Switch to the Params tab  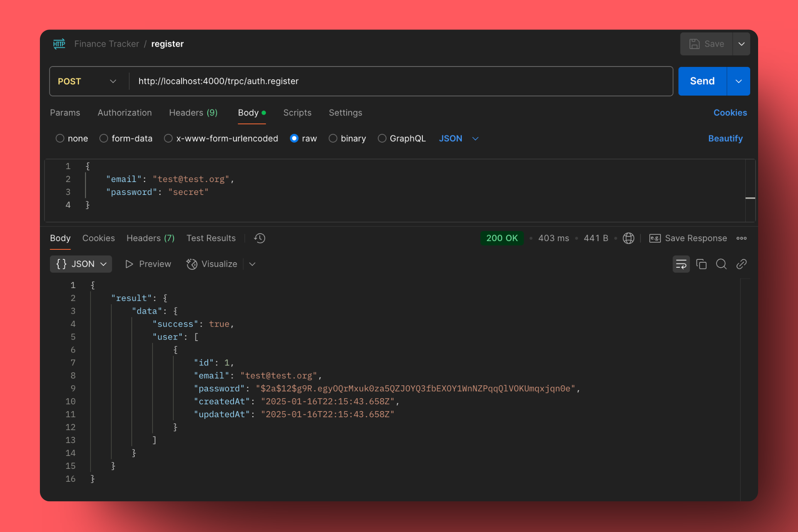[65, 113]
